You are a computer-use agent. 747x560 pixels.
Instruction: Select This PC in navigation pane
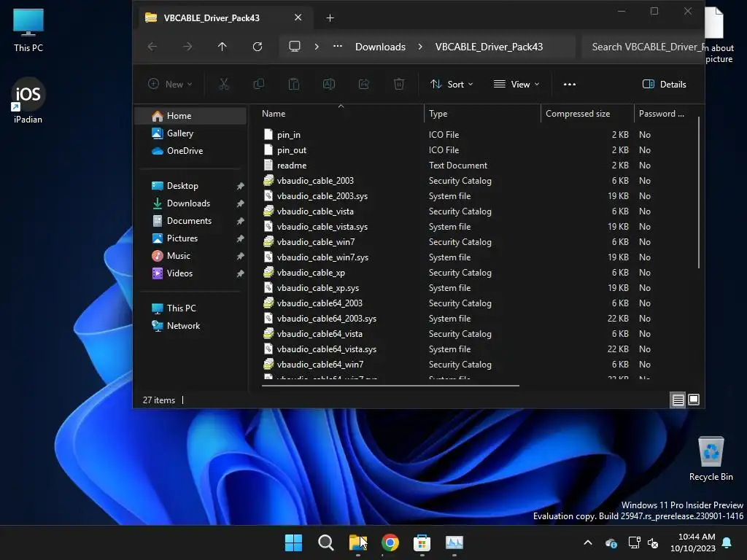point(192,308)
